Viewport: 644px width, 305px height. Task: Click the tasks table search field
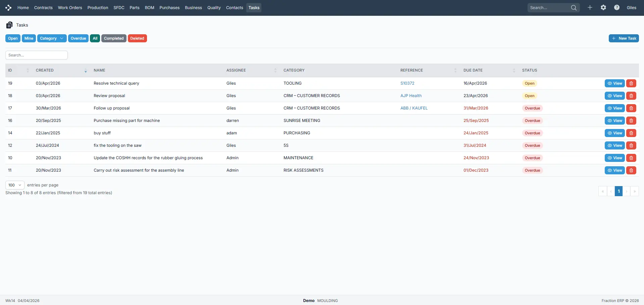(x=37, y=55)
